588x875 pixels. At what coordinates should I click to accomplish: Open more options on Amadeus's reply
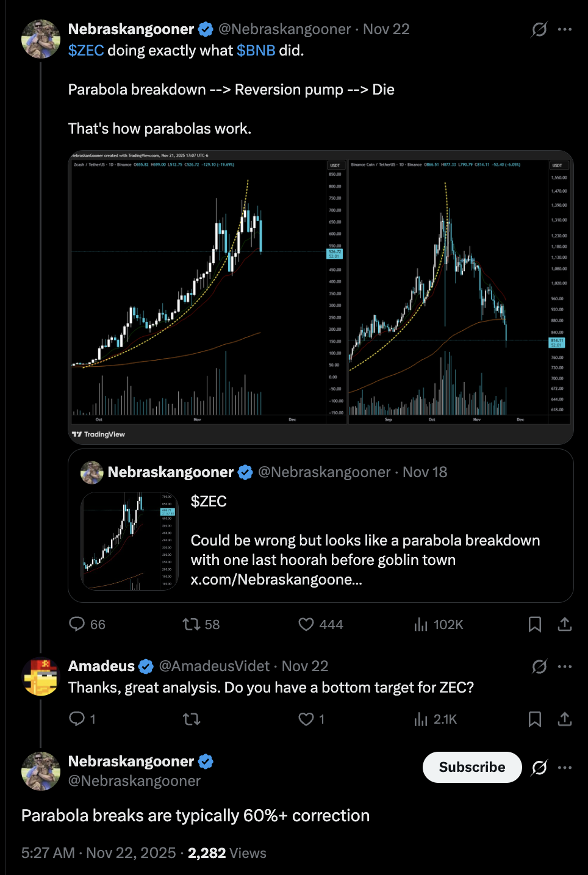(x=565, y=666)
